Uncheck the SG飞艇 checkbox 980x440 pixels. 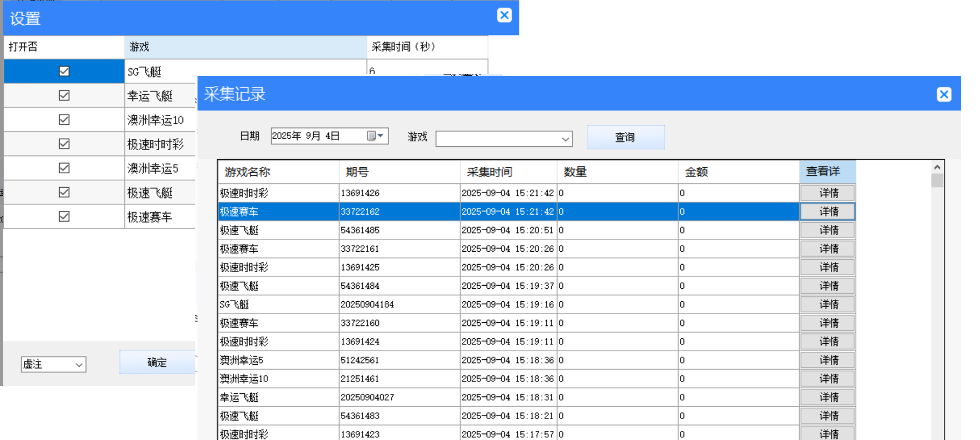pos(64,71)
